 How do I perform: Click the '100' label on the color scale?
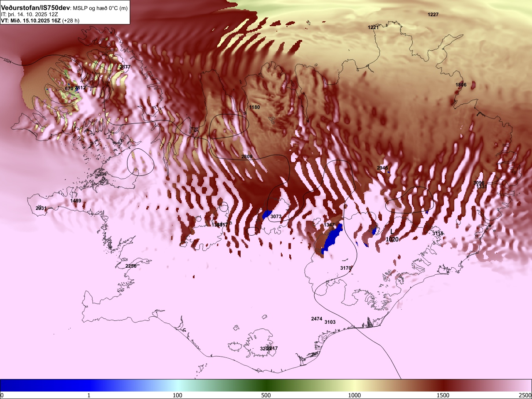coord(177,395)
